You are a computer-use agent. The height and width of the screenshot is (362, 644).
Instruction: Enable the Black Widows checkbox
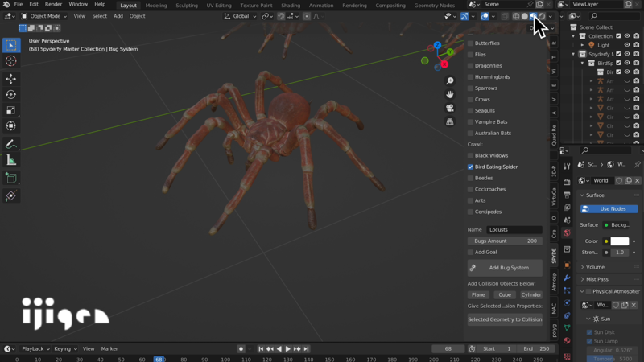[470, 155]
